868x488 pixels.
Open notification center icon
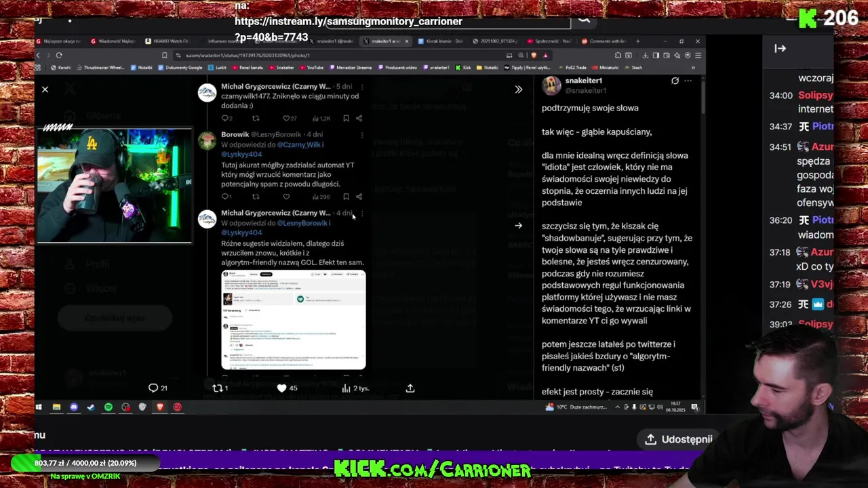pos(695,407)
